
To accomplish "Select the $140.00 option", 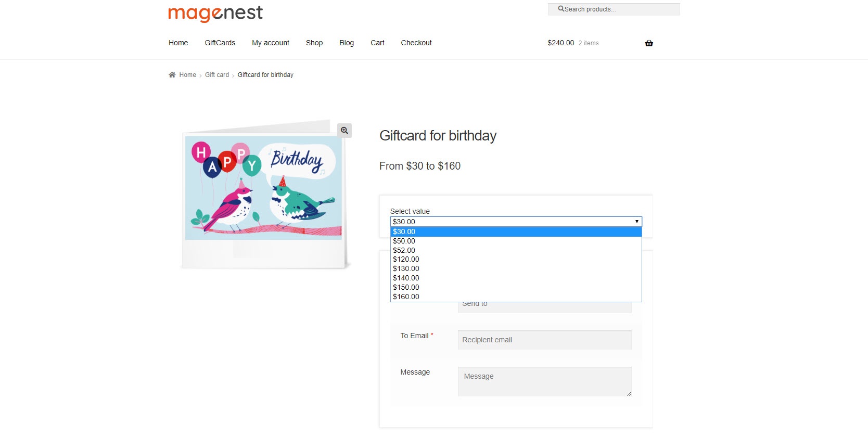I will click(406, 278).
